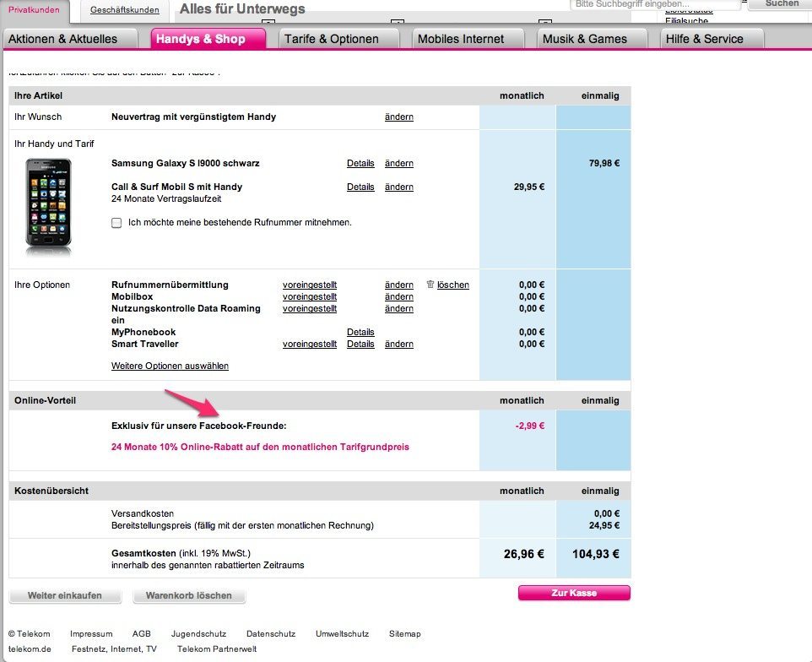Open the Jugendschutz footer link
Viewport: 812px width, 662px height.
point(199,633)
